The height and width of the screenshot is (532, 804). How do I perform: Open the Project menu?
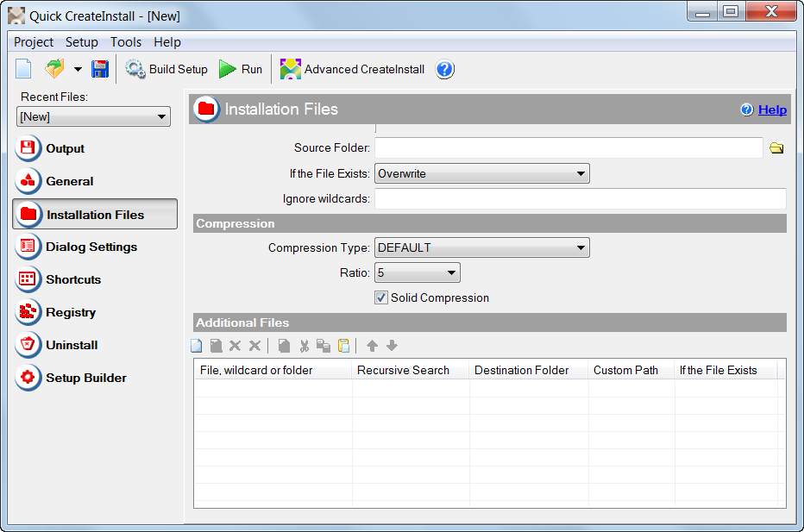pyautogui.click(x=34, y=42)
